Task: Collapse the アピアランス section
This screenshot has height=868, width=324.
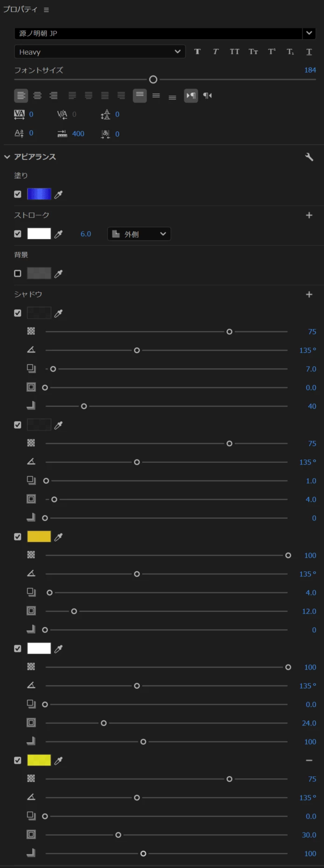Action: click(7, 157)
